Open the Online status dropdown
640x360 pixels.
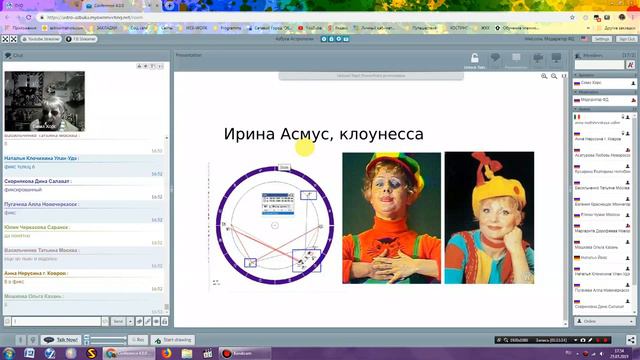pyautogui.click(x=604, y=321)
